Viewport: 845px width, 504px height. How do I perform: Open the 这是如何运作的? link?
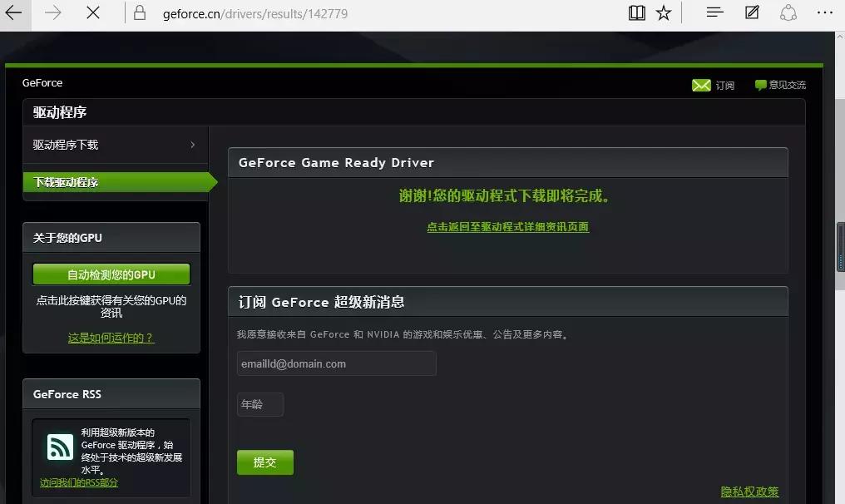pyautogui.click(x=111, y=338)
